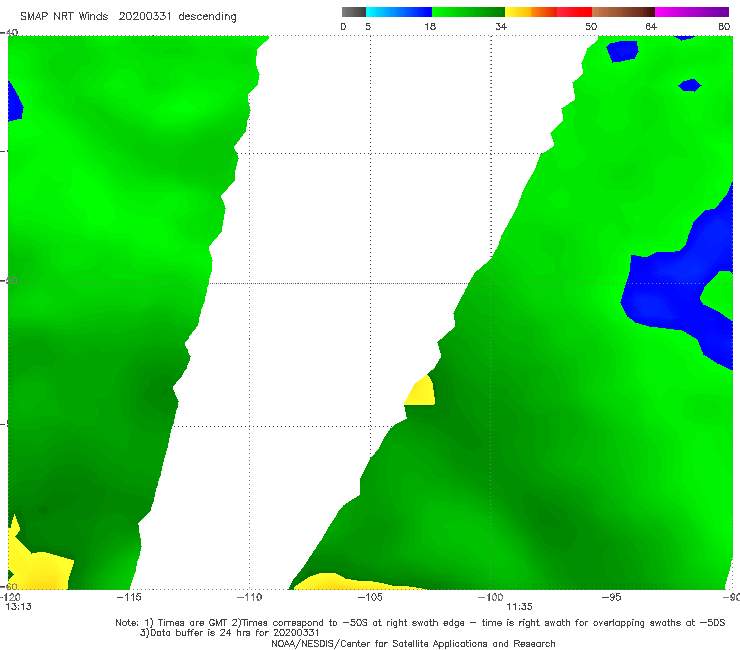This screenshot has width=740, height=650.
Task: Click the latitude label '-60'
Action: 9,587
